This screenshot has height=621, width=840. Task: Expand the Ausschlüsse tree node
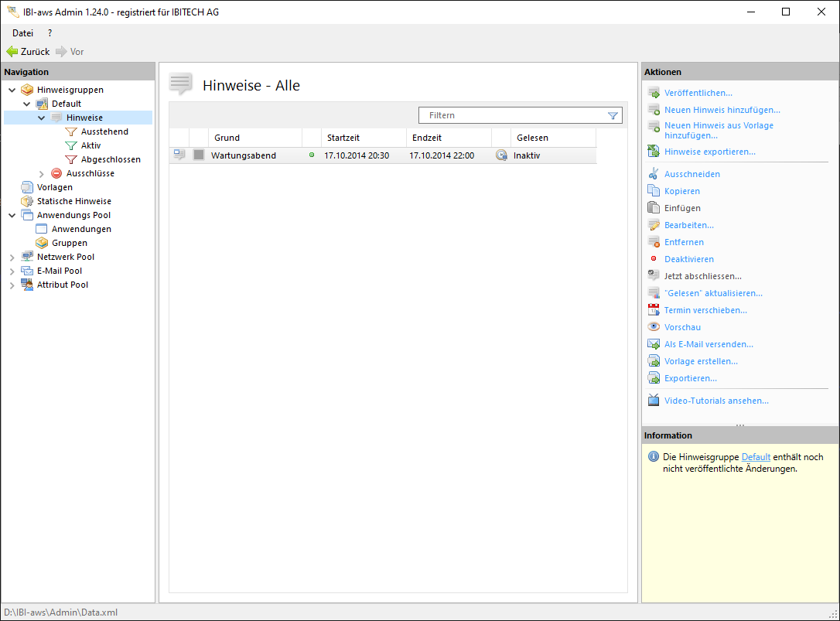[x=42, y=174]
